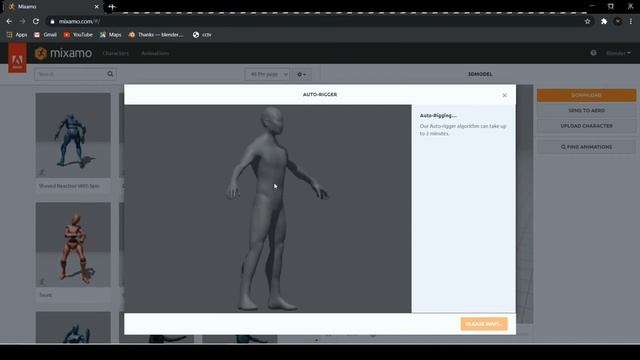Screen dimensions: 640x360
Task: Click the help icon in header
Action: pyautogui.click(x=593, y=53)
